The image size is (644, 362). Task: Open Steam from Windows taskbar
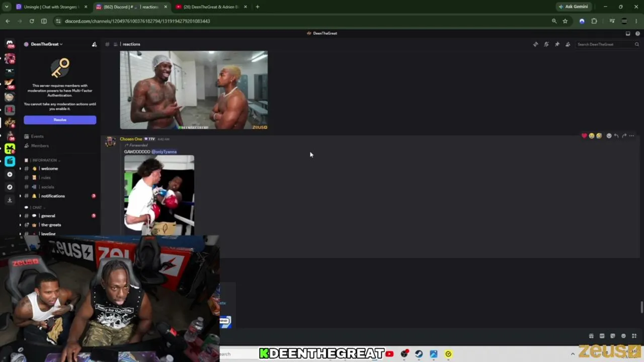click(x=419, y=354)
